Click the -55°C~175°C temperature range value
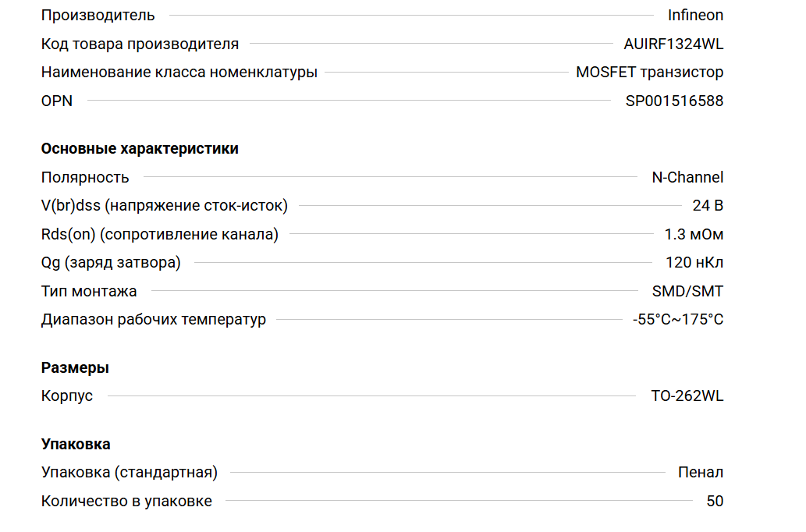The width and height of the screenshot is (806, 532). [x=678, y=319]
